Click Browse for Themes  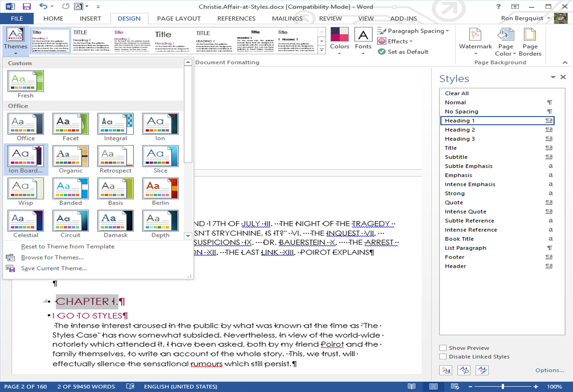click(x=52, y=257)
